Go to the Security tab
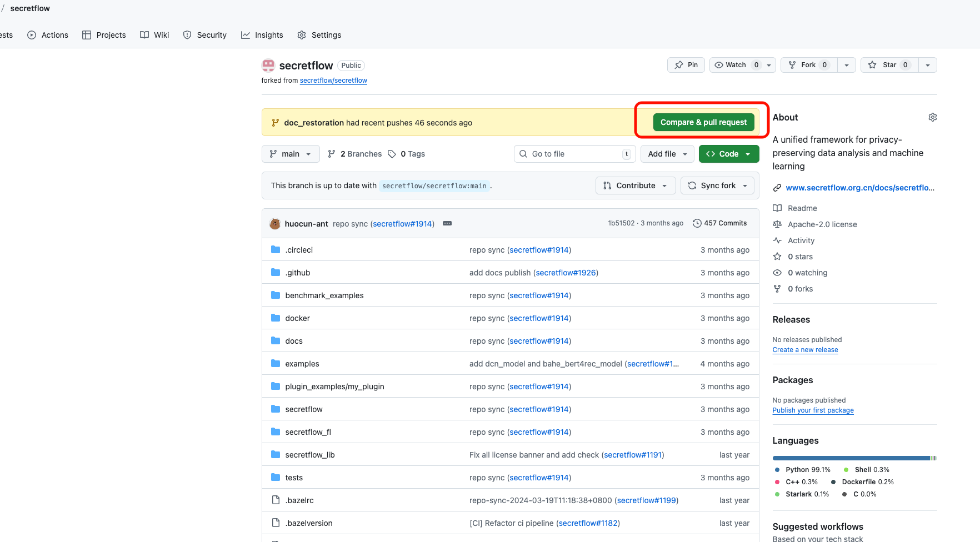This screenshot has width=980, height=542. click(205, 35)
